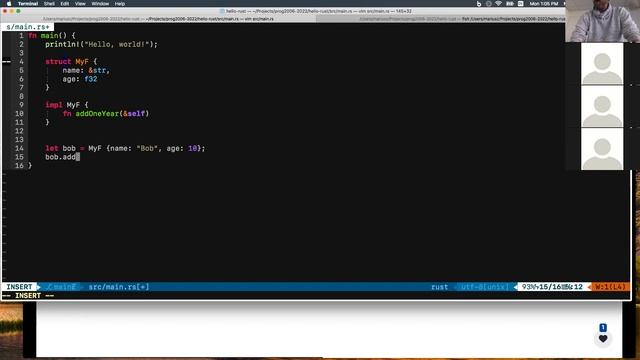Click the utf-8[unix] encoding segment
Viewport: 640px width, 360px height.
point(484,287)
